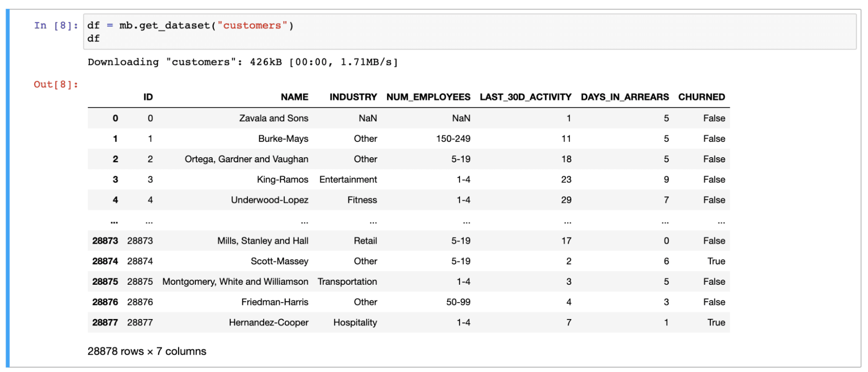Click the Burke-Mays row name
Screen dimensions: 868x372
pos(283,138)
